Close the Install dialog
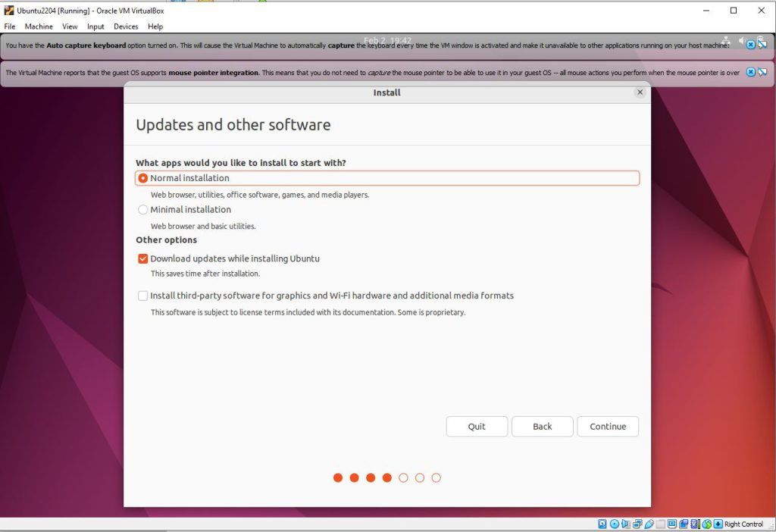Image resolution: width=776 pixels, height=532 pixels. click(x=640, y=92)
